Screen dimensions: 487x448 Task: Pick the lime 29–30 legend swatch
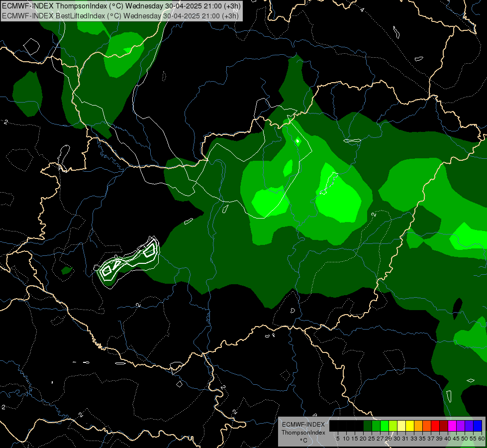click(393, 426)
